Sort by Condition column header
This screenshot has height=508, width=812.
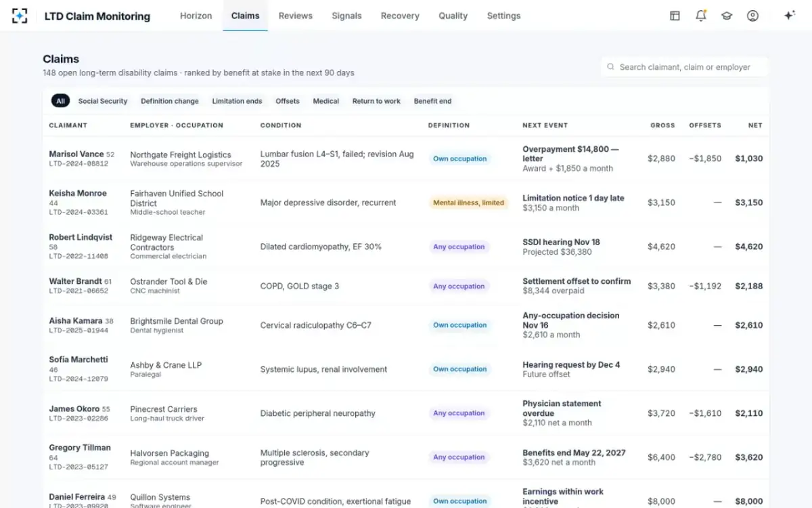281,125
